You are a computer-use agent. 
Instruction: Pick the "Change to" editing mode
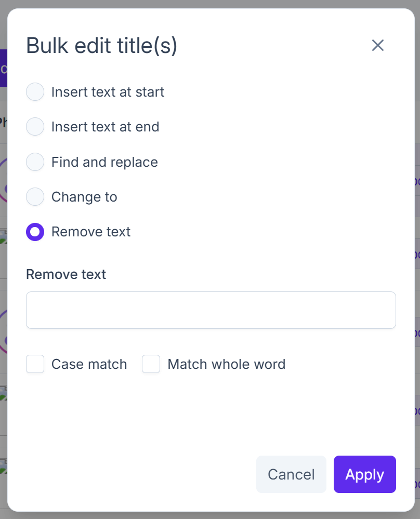35,197
